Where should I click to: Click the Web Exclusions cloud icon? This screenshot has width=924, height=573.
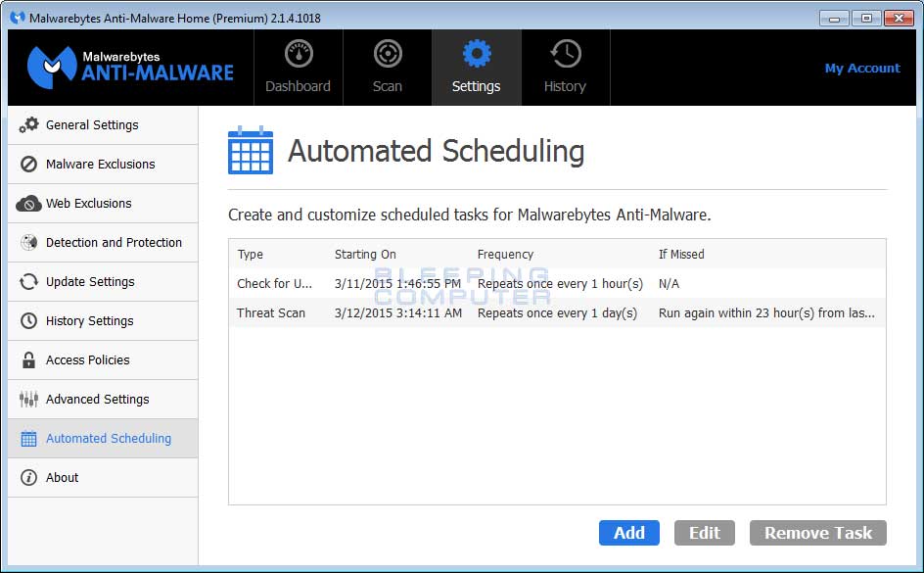[x=28, y=204]
